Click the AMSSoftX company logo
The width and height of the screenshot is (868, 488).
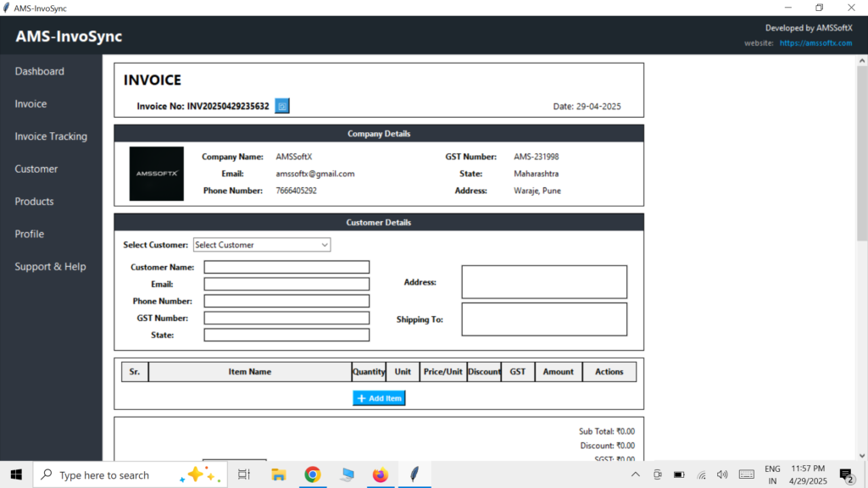click(157, 174)
